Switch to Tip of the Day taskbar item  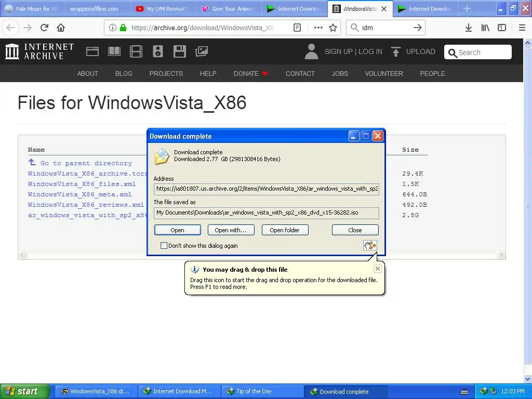(x=262, y=391)
